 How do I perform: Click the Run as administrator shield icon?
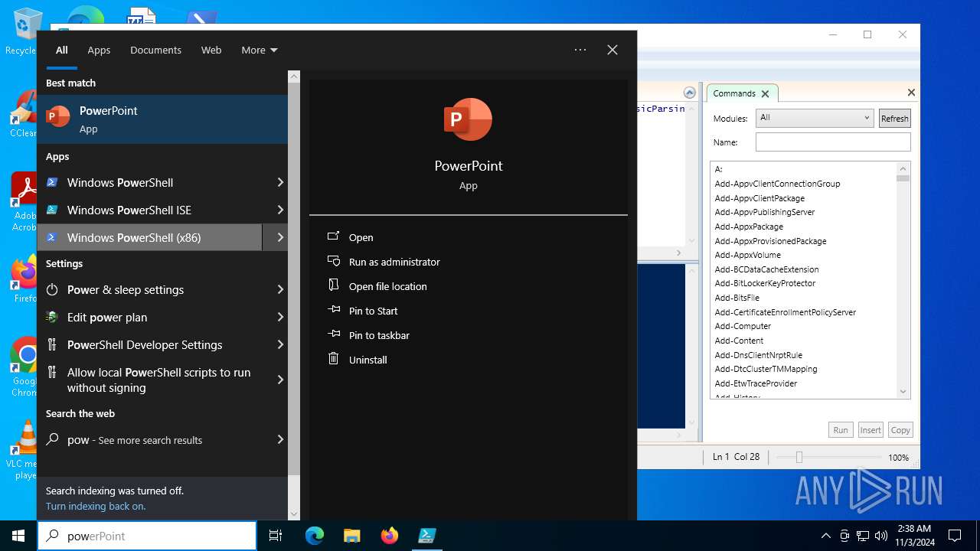(333, 261)
